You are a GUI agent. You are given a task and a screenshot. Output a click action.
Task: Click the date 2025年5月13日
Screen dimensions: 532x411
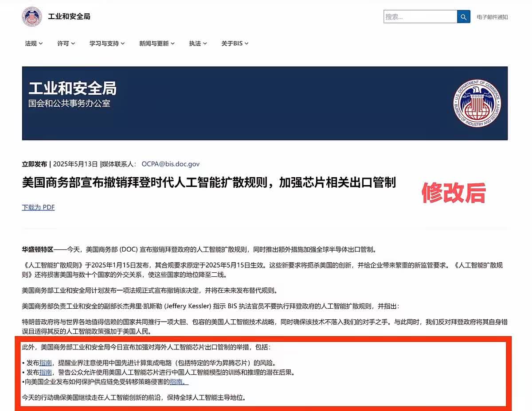coord(75,164)
